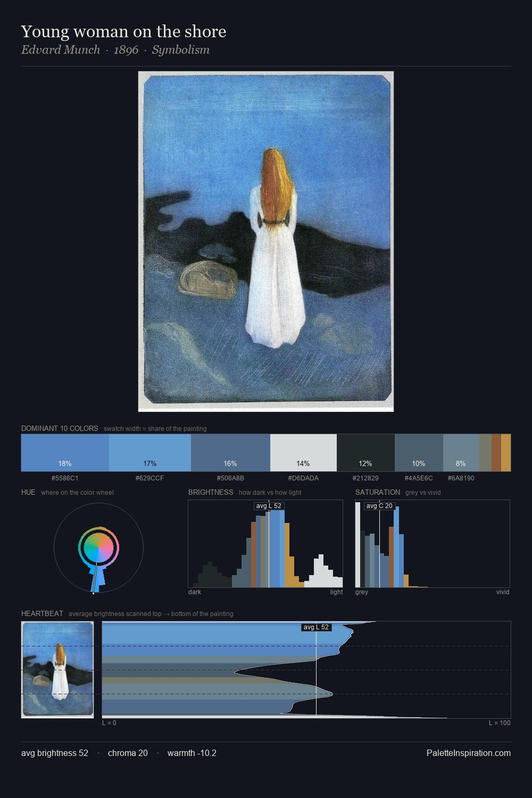The height and width of the screenshot is (798, 532).
Task: Click the hex code #5586C1
Action: (x=65, y=478)
